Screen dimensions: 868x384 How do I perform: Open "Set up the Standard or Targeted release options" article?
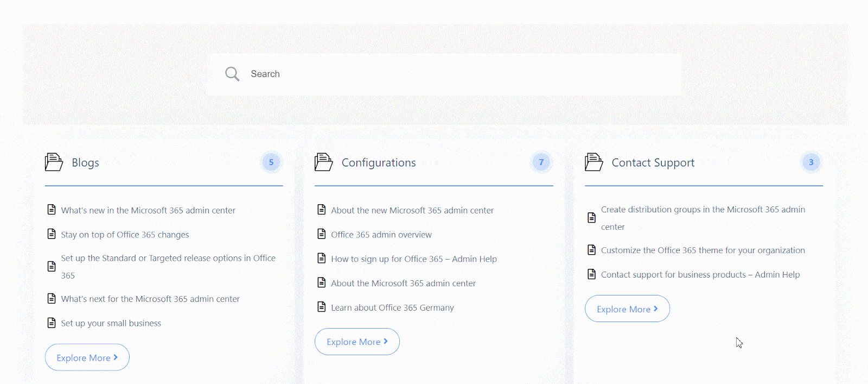168,267
